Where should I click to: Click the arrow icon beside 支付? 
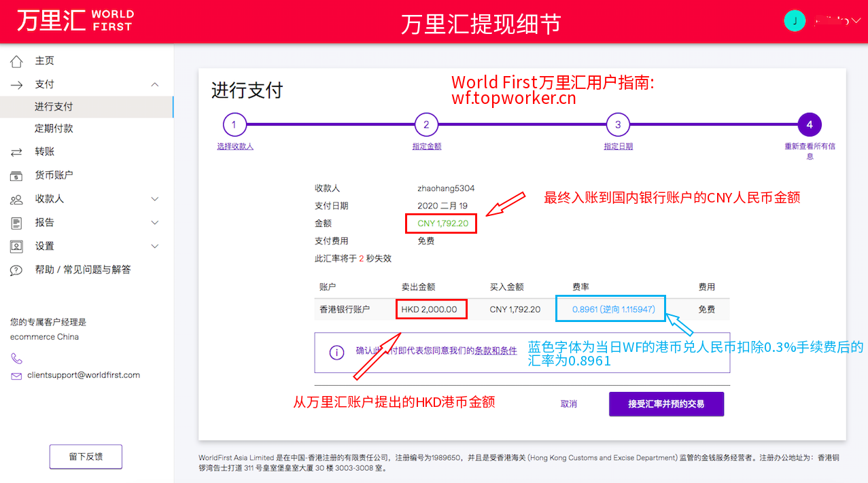[x=16, y=84]
